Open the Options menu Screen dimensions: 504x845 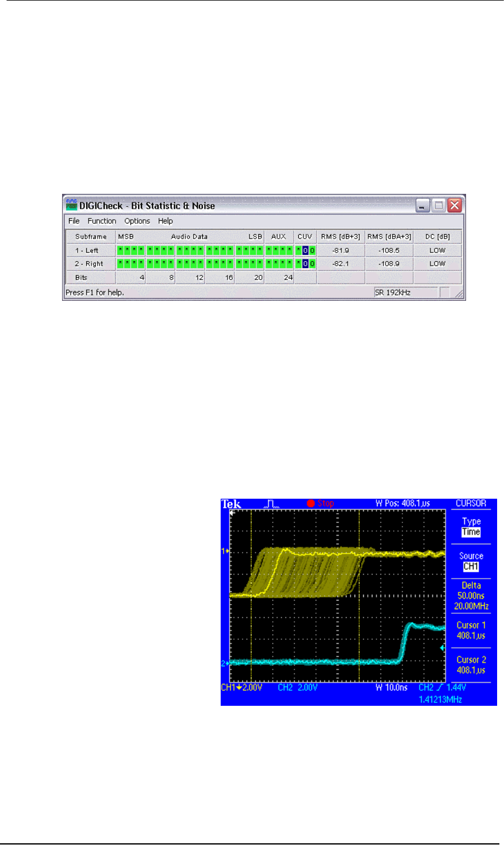point(137,221)
